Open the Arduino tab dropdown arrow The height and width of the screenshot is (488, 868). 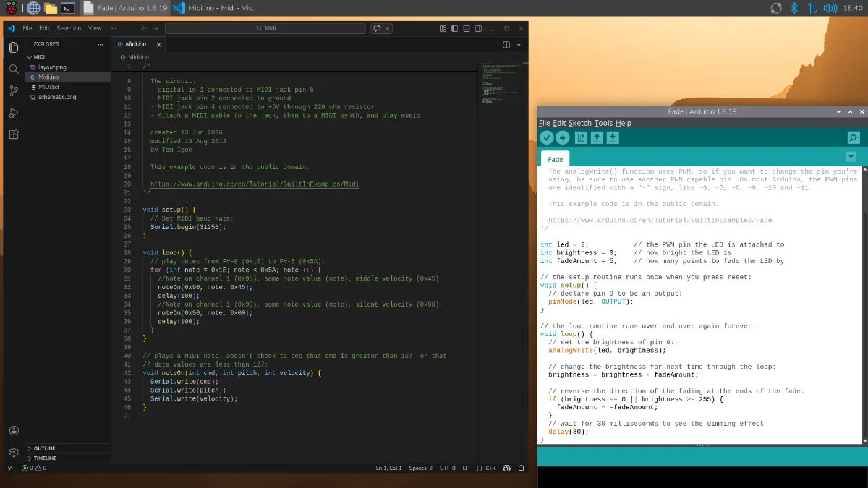pos(851,157)
